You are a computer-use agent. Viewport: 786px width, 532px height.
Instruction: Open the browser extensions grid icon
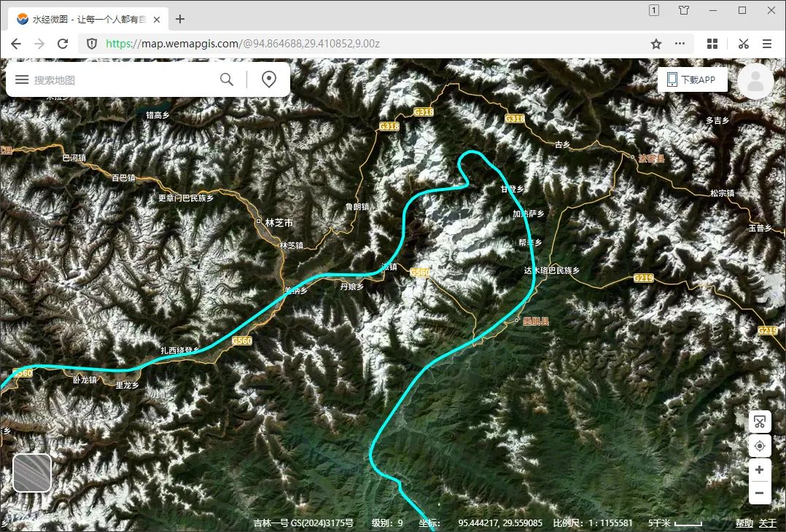coord(712,44)
